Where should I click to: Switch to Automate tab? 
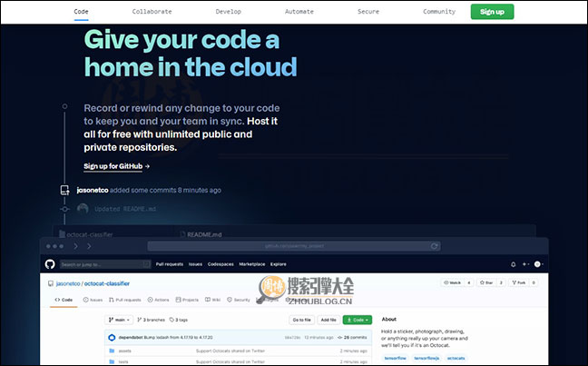[299, 12]
